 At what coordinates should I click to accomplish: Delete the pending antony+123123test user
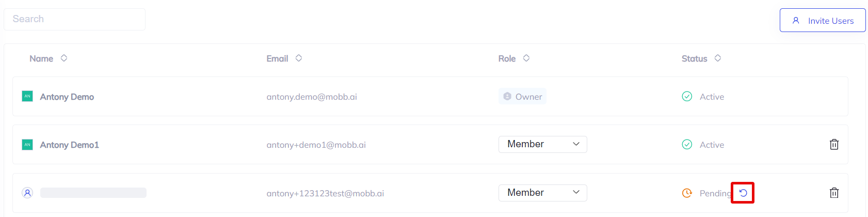point(834,193)
